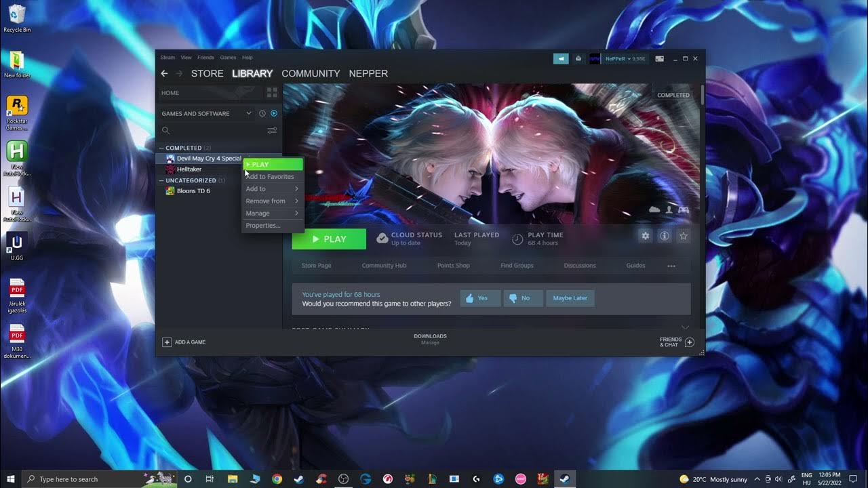Viewport: 868px width, 488px height.
Task: Click the big green PLAY button
Action: tap(329, 239)
